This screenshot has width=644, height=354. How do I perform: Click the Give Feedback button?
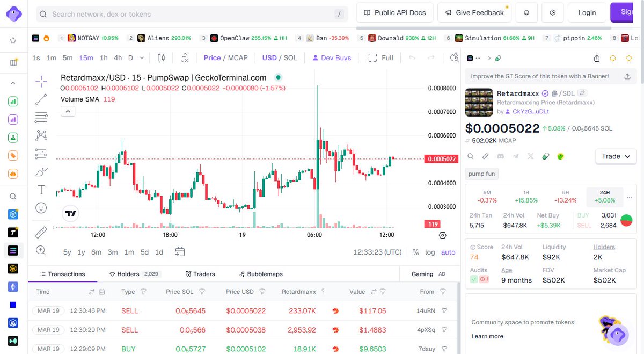474,12
